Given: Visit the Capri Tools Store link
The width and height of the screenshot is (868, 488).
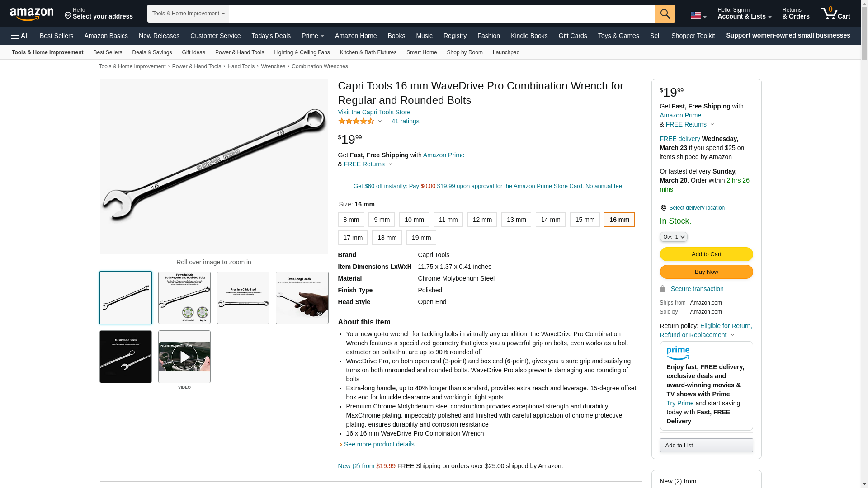Looking at the screenshot, I should click(x=374, y=112).
